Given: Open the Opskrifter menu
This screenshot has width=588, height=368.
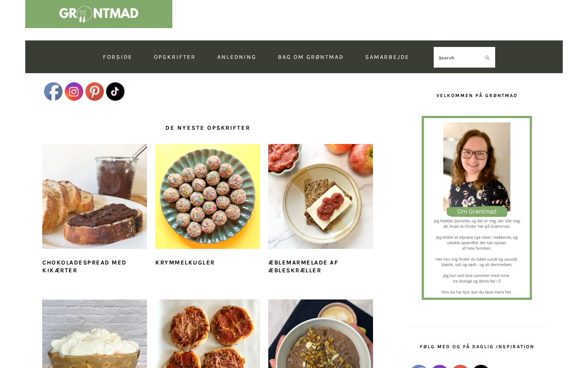Looking at the screenshot, I should click(175, 57).
